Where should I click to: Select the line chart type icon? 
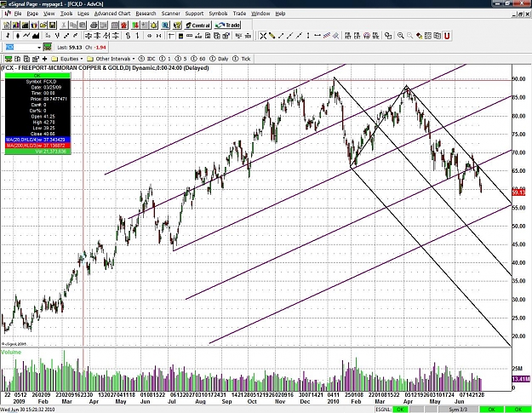(x=26, y=36)
